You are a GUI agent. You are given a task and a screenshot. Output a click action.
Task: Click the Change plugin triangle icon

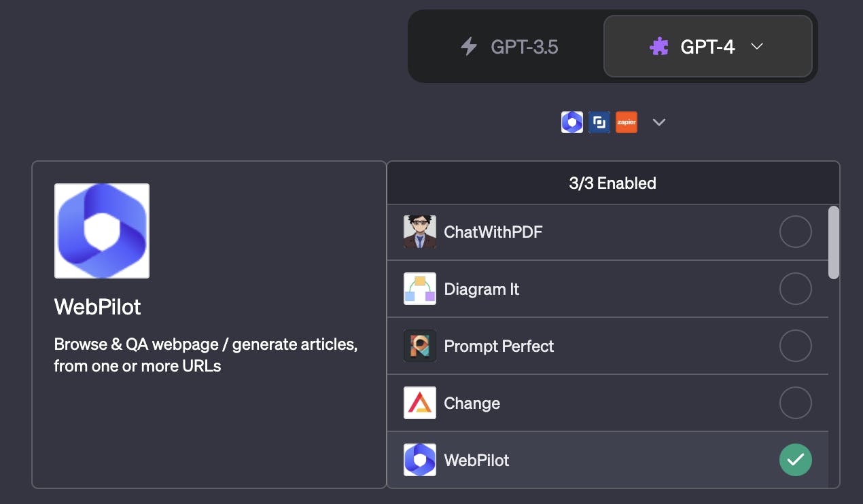(x=419, y=403)
